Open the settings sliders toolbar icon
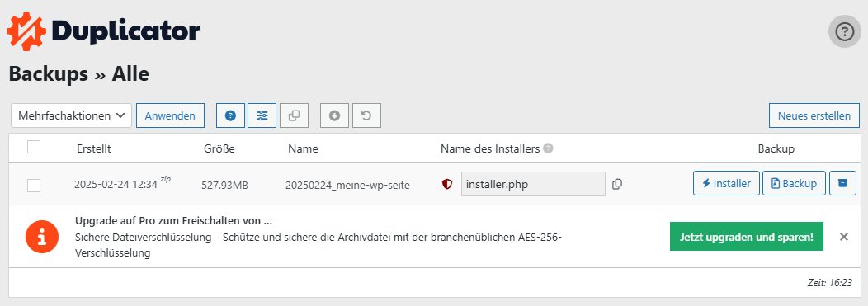The image size is (868, 306). [262, 115]
